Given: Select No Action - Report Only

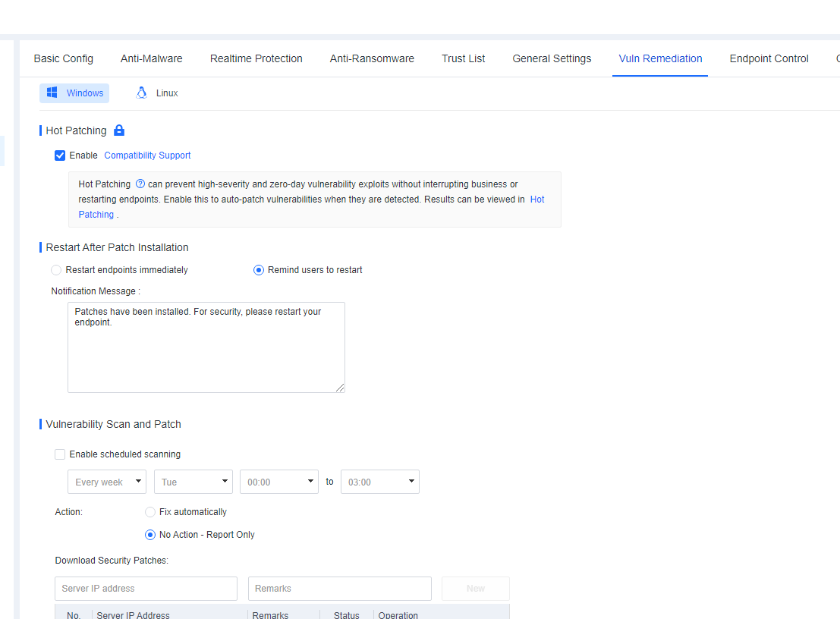Looking at the screenshot, I should point(150,535).
